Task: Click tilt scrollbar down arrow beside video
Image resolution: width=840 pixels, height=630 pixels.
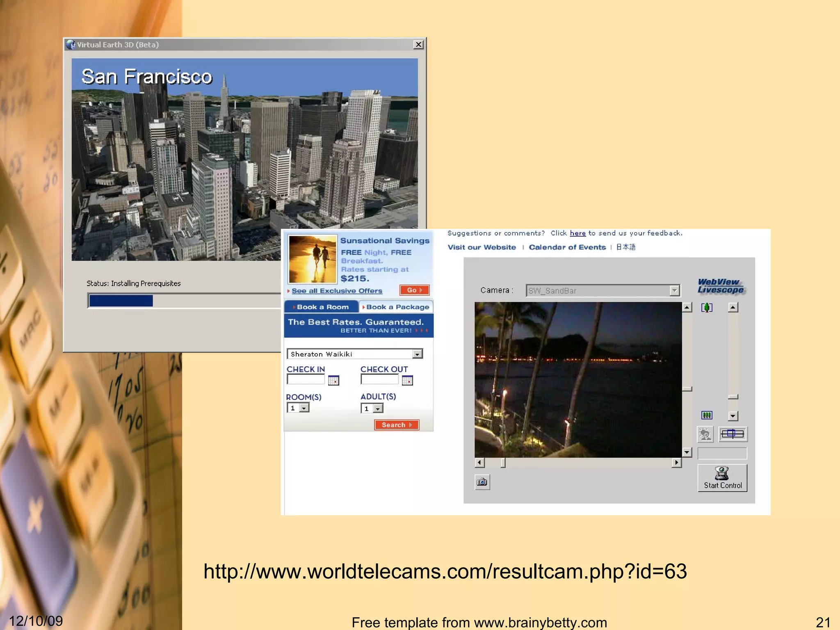Action: point(687,452)
